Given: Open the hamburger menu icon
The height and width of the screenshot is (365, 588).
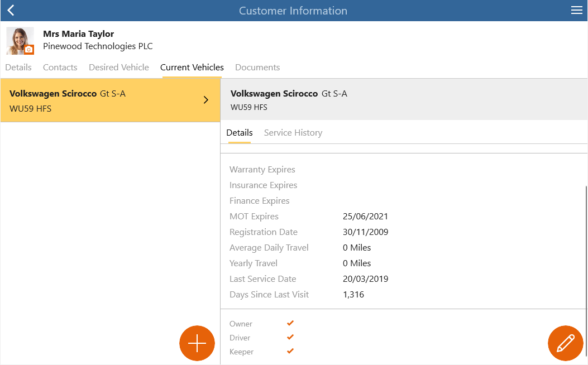Looking at the screenshot, I should point(576,11).
